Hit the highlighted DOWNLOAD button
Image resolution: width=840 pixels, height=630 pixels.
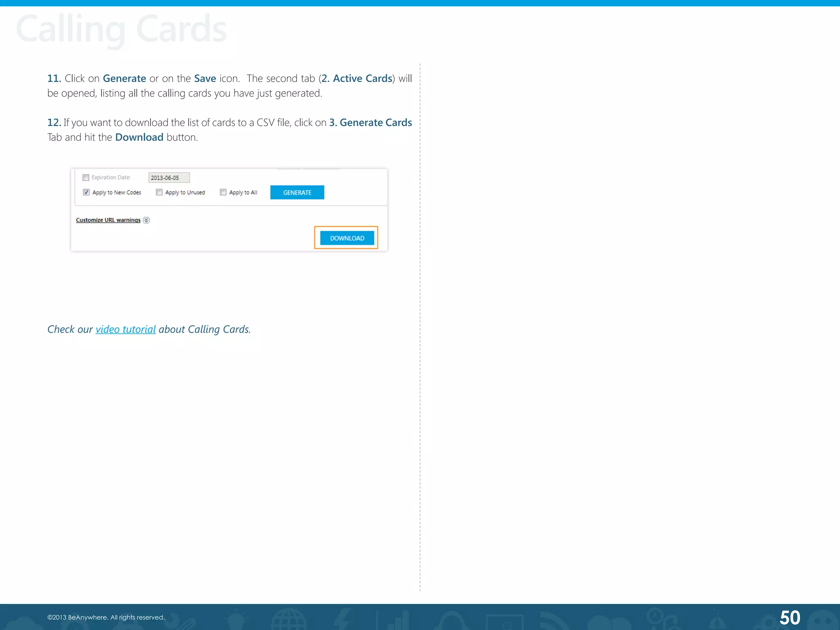click(x=347, y=238)
